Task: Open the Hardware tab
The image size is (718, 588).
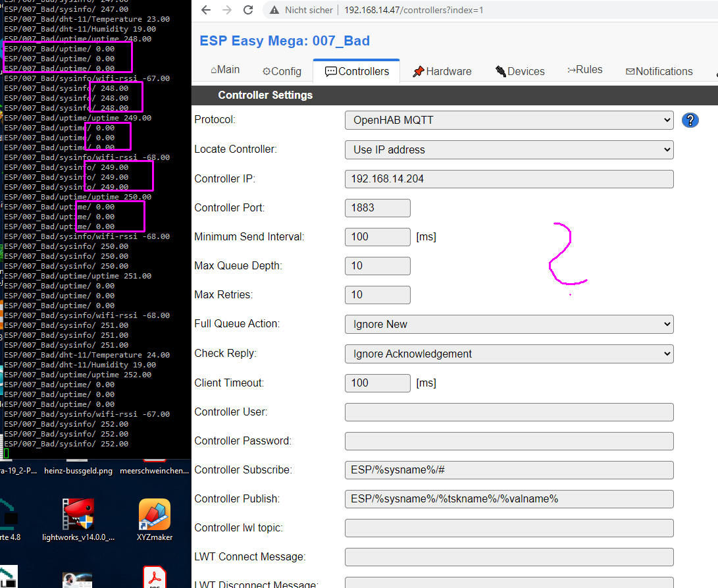Action: click(x=442, y=72)
